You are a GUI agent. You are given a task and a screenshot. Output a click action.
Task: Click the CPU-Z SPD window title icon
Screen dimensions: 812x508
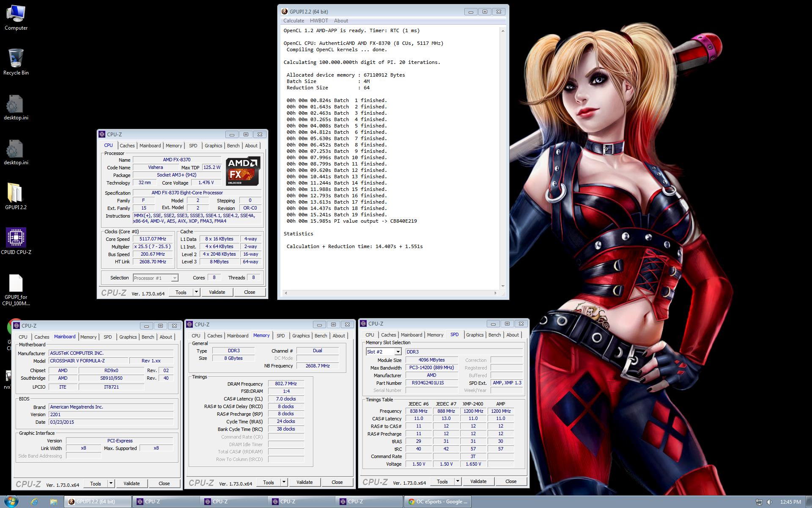(x=363, y=323)
